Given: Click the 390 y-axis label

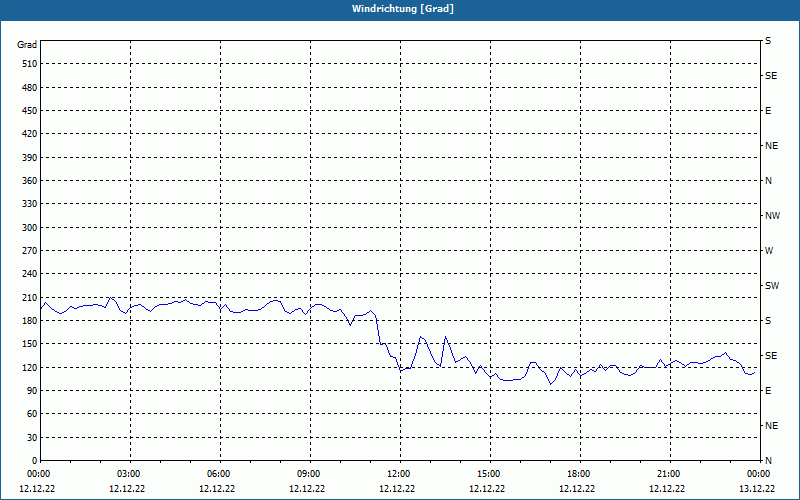Looking at the screenshot, I should pos(29,158).
